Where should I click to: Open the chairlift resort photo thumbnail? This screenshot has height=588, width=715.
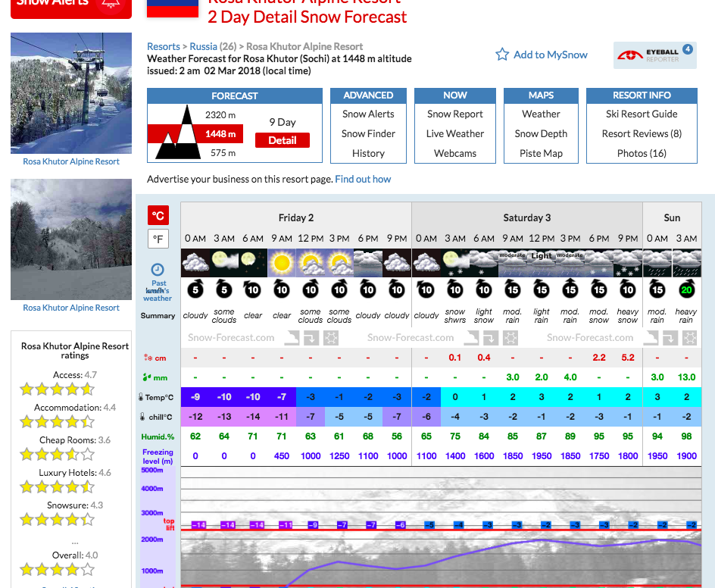coord(71,93)
